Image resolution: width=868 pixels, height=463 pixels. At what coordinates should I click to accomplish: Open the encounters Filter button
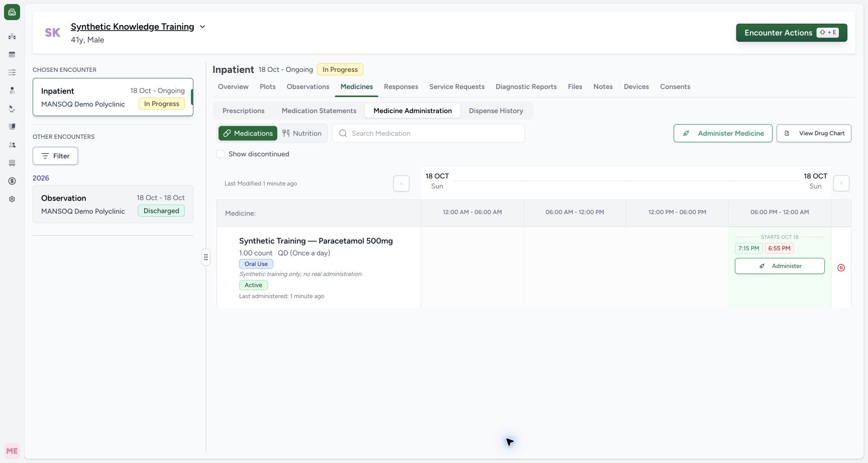tap(55, 156)
